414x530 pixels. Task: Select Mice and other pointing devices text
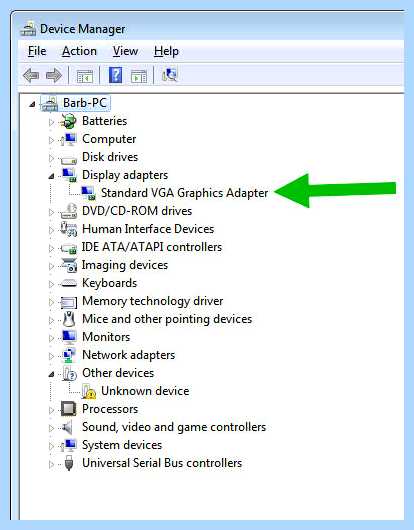(x=167, y=319)
